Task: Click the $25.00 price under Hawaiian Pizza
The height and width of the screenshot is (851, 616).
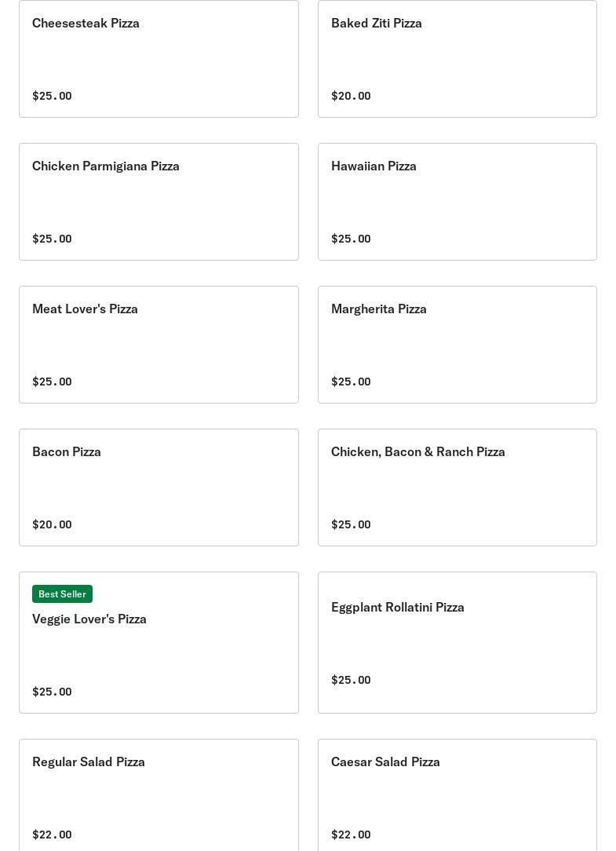Action: (351, 239)
